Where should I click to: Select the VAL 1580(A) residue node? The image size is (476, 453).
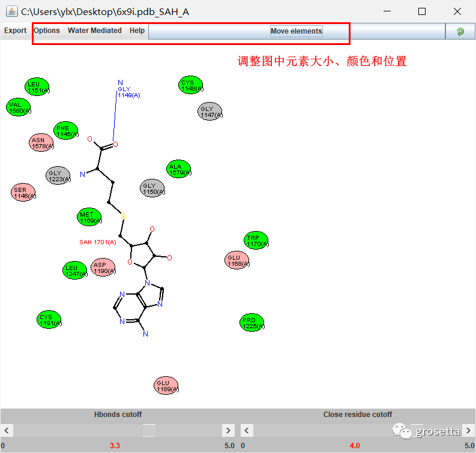coord(19,107)
